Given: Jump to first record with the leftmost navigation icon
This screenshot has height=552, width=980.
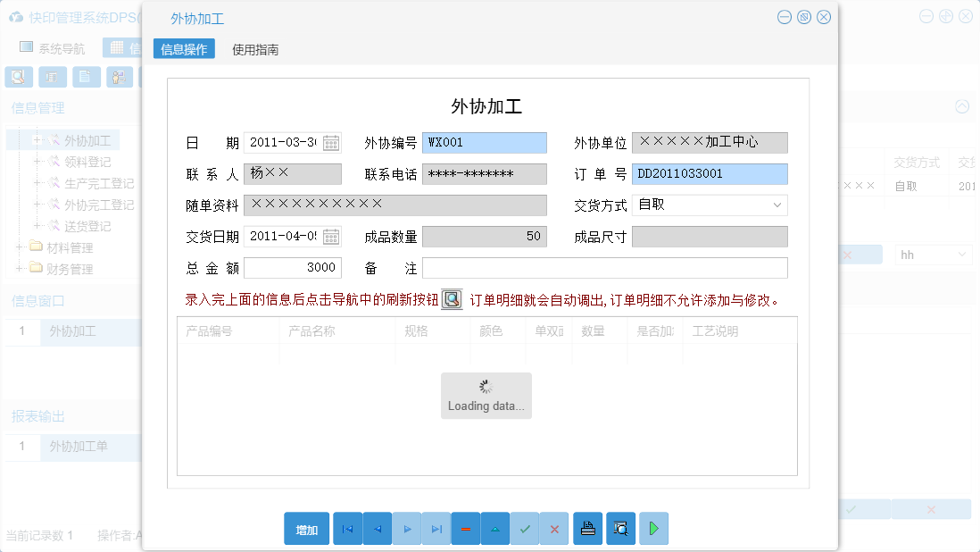Looking at the screenshot, I should tap(347, 528).
